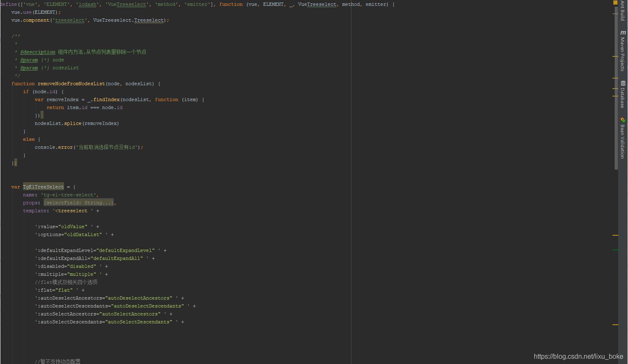Viewport: 628px width, 364px height.
Task: Click the @description doc tag
Action: [x=38, y=52]
